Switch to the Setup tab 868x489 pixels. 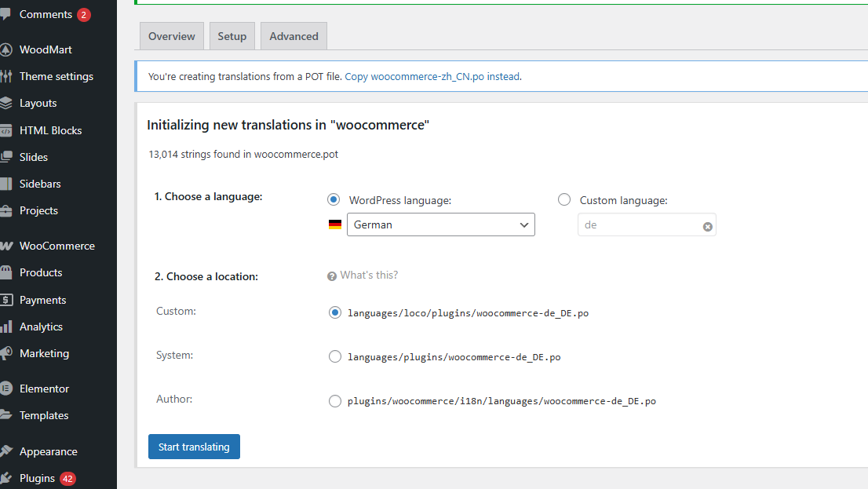pos(232,35)
